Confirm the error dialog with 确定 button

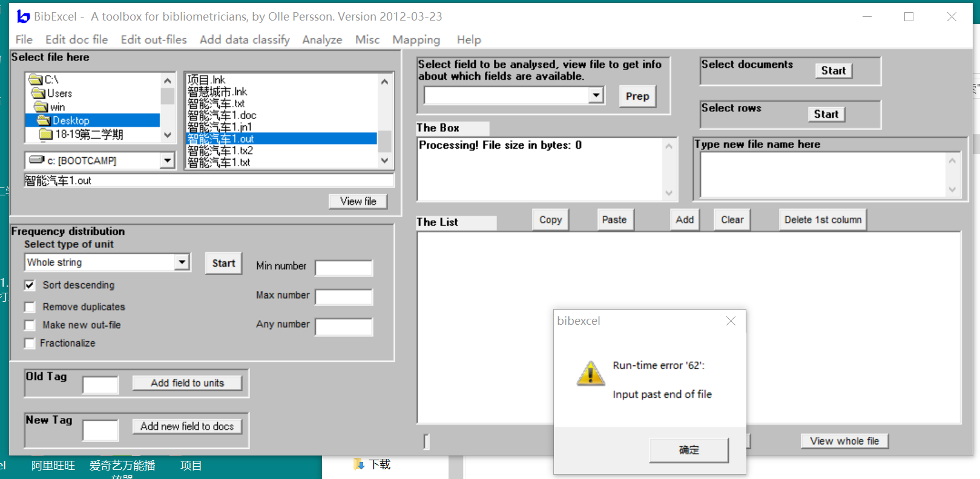click(689, 450)
